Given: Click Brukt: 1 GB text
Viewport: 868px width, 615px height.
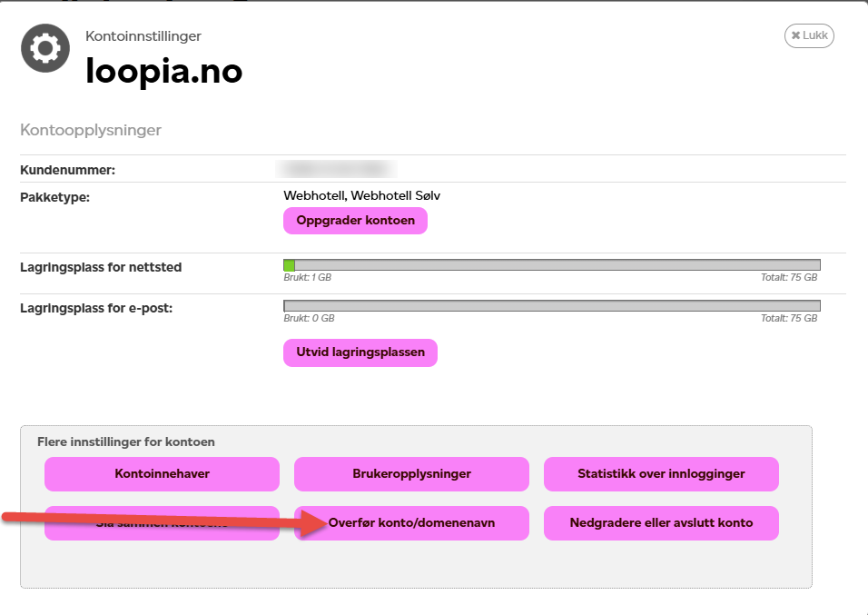Looking at the screenshot, I should 307,277.
